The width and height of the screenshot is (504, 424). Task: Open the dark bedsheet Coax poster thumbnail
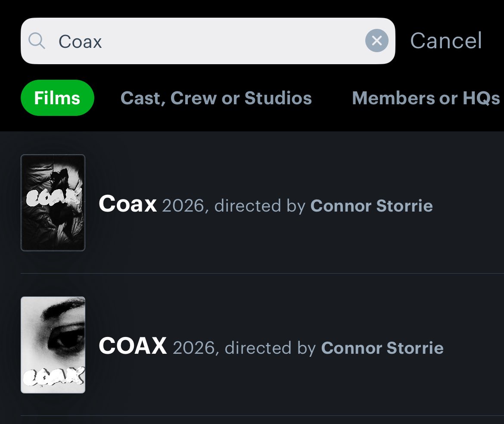[x=53, y=203]
